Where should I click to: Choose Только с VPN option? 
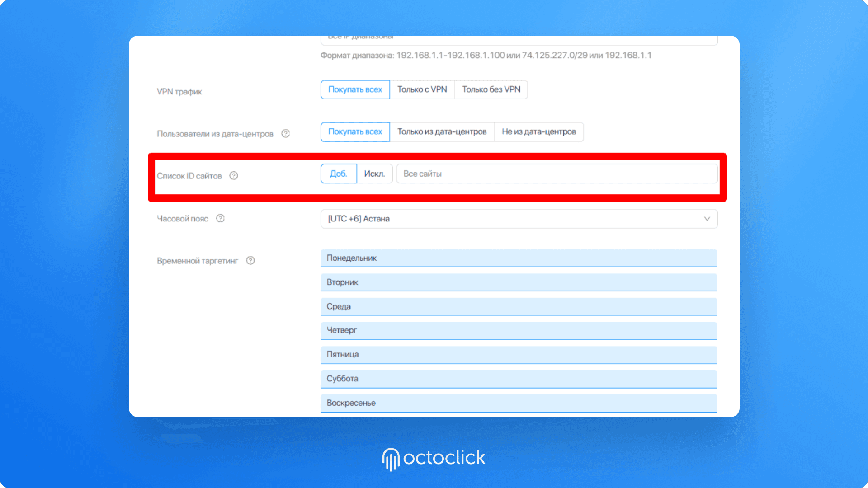(x=422, y=89)
